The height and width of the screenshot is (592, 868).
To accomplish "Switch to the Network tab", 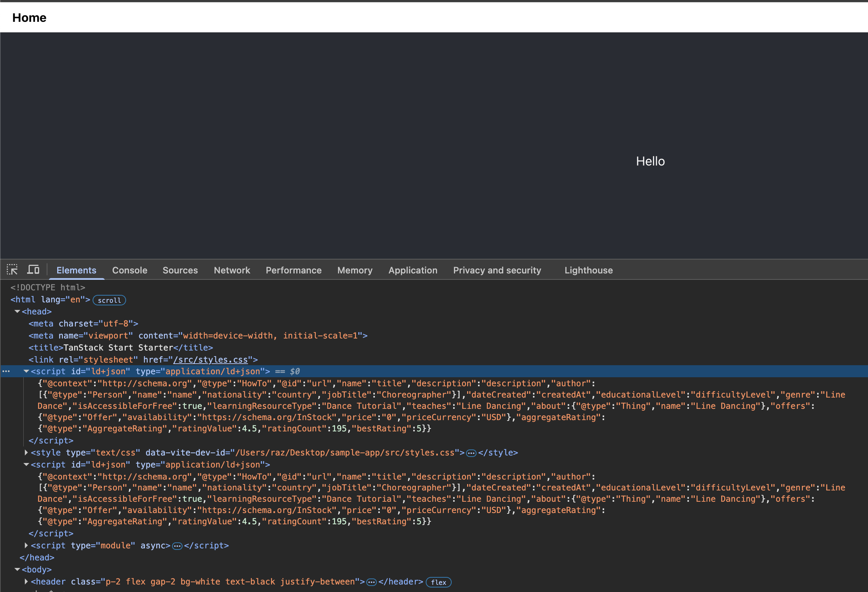I will click(x=232, y=270).
